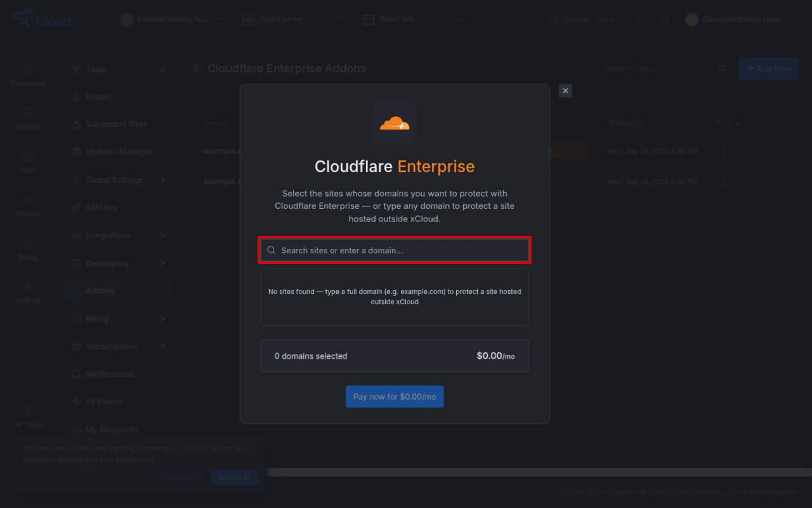Expand the Subscriptions submenu chevron
The height and width of the screenshot is (508, 812).
(162, 346)
